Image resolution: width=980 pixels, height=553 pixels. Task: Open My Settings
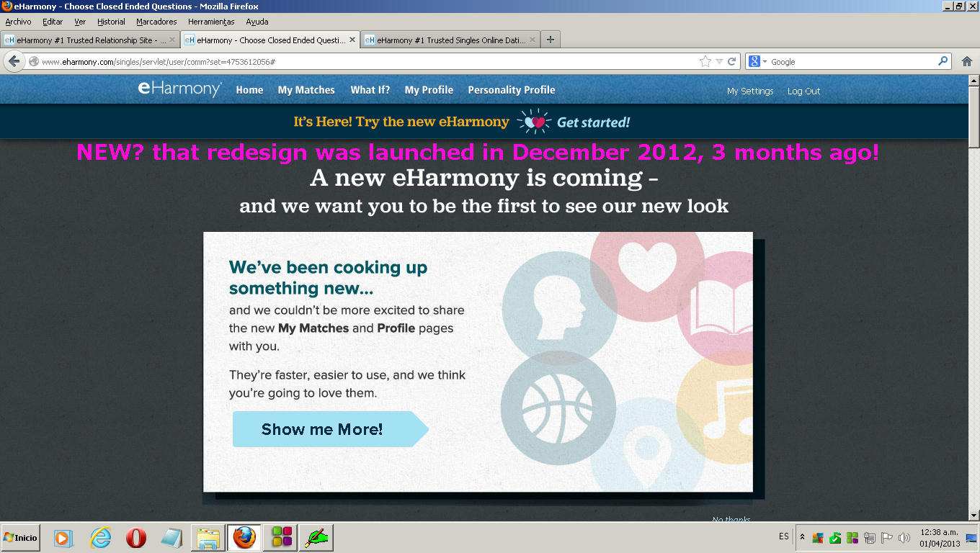click(x=750, y=91)
